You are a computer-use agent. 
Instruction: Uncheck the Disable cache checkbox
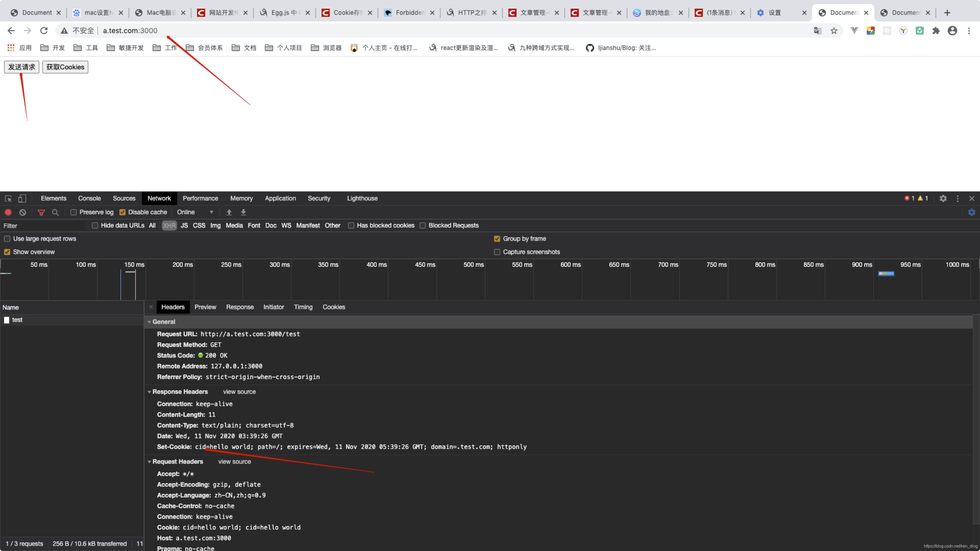click(x=122, y=212)
